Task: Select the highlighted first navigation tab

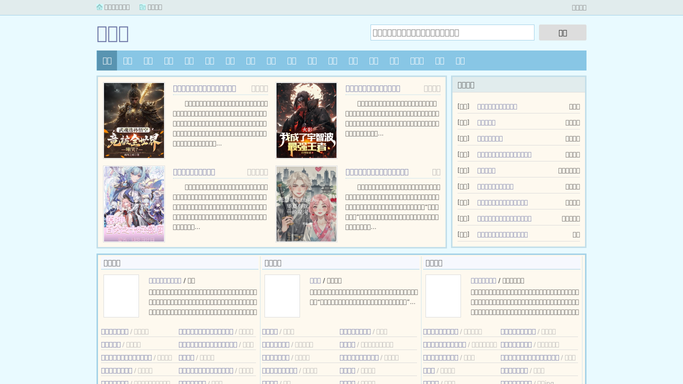Action: pyautogui.click(x=107, y=61)
